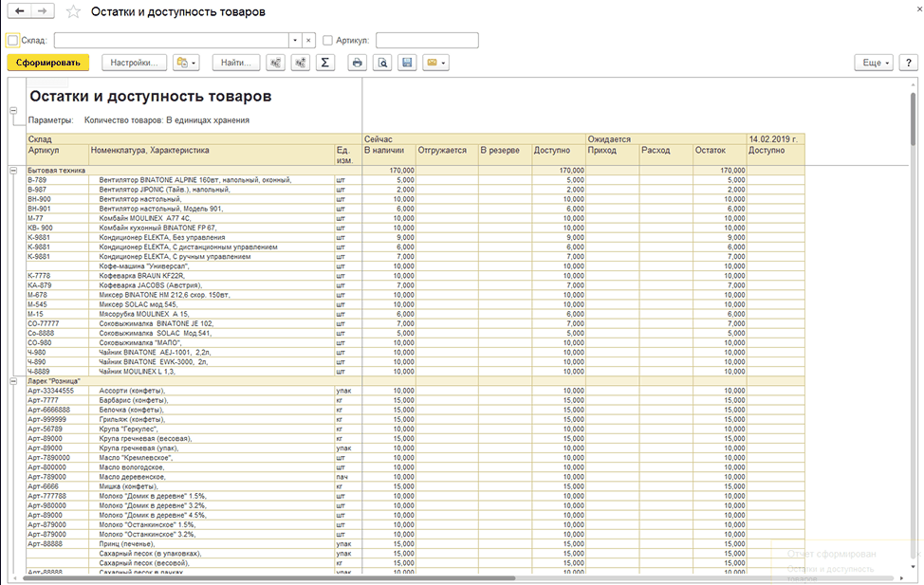Viewport: 924px width, 585px height.
Task: Open print preview with magnifier page icon
Action: [382, 63]
